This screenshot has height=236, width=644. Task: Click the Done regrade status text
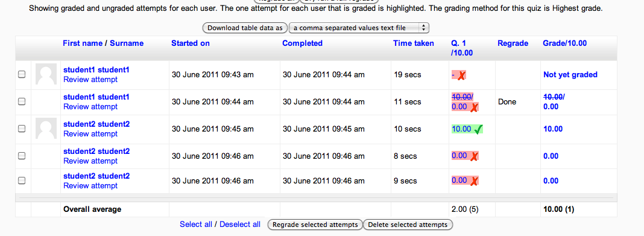[x=507, y=101]
